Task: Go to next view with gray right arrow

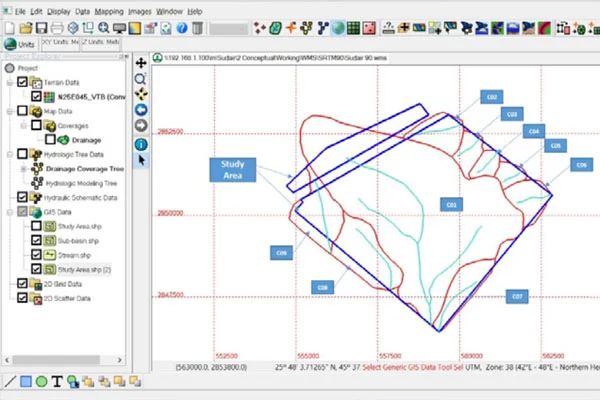Action: pos(141,126)
